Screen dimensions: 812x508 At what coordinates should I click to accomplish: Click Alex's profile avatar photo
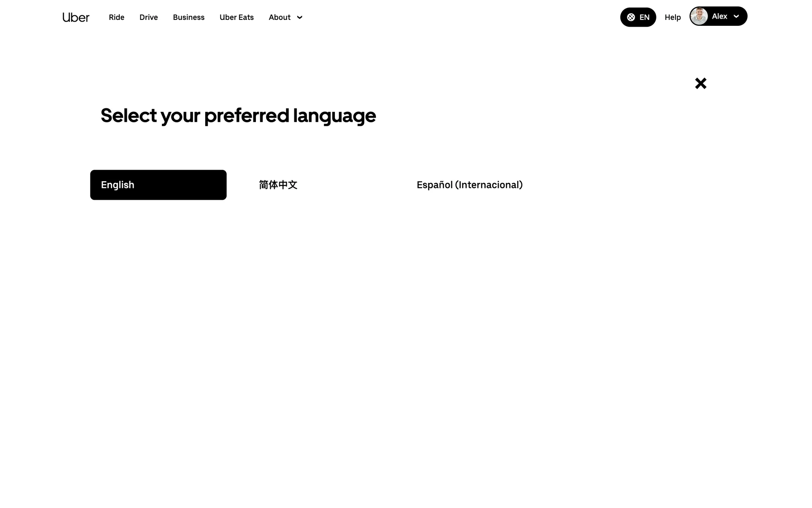(699, 17)
